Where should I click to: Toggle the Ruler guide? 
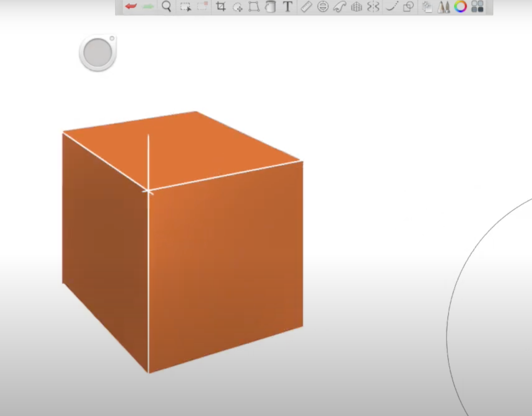click(x=306, y=7)
